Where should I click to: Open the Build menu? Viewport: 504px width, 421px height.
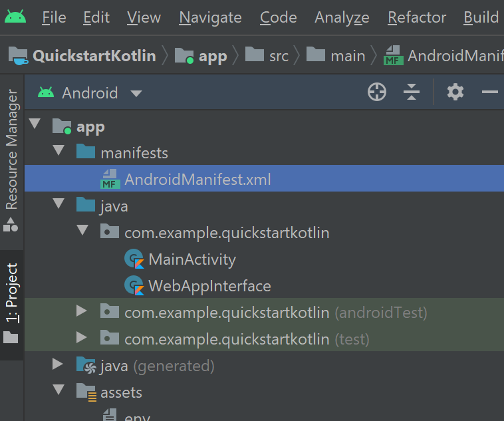[x=481, y=17]
